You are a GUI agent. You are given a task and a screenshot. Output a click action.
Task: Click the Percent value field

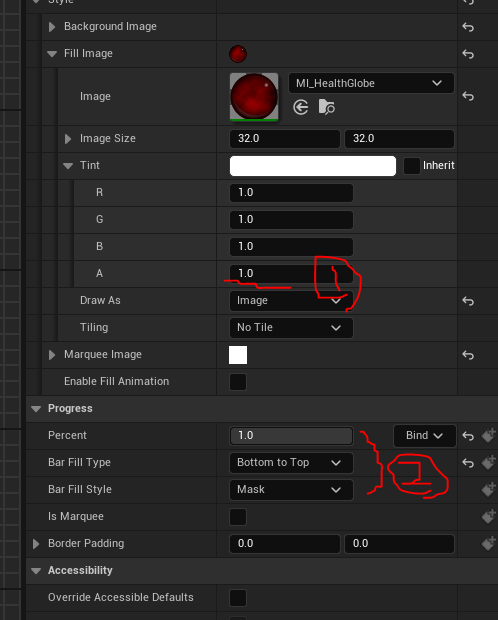[291, 436]
